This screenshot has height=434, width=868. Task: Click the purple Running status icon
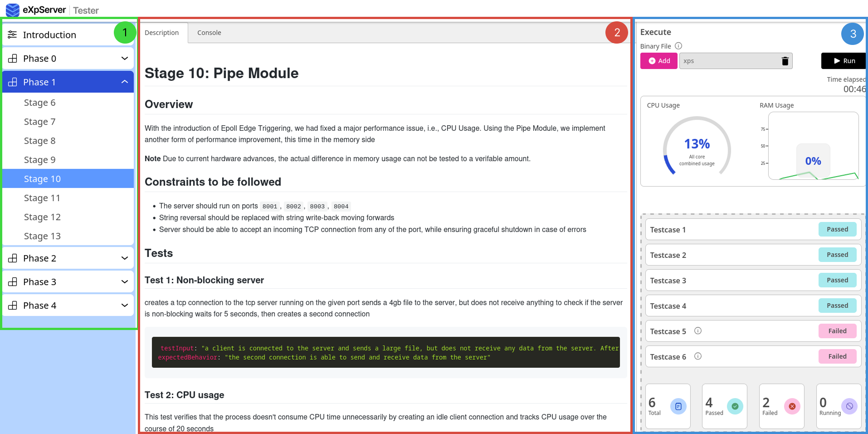click(849, 406)
